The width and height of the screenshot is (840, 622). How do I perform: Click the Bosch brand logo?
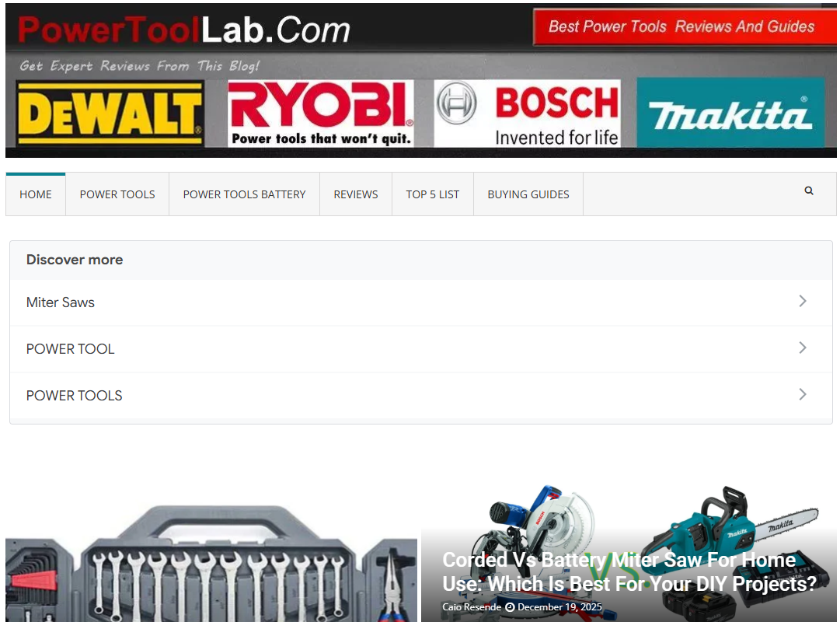(527, 114)
